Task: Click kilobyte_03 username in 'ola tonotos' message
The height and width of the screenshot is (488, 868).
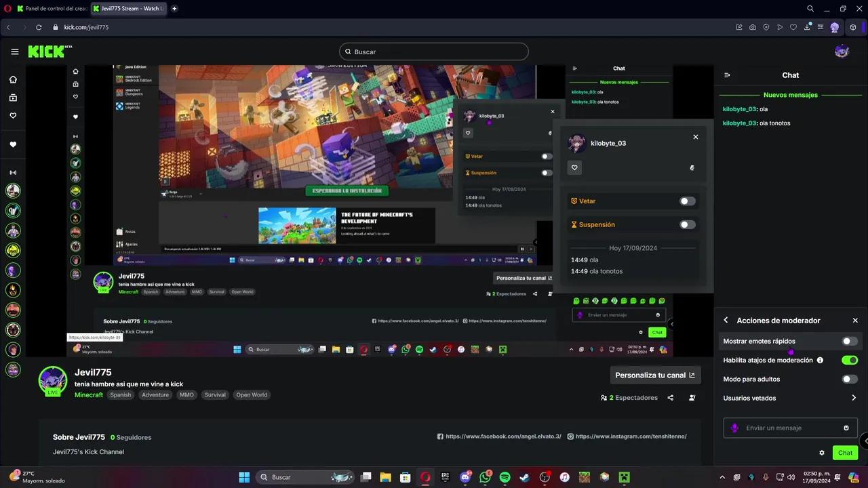Action: 739,123
